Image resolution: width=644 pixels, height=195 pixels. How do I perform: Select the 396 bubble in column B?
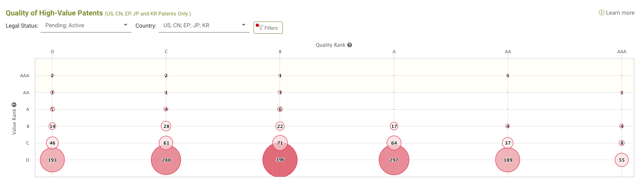(x=280, y=160)
